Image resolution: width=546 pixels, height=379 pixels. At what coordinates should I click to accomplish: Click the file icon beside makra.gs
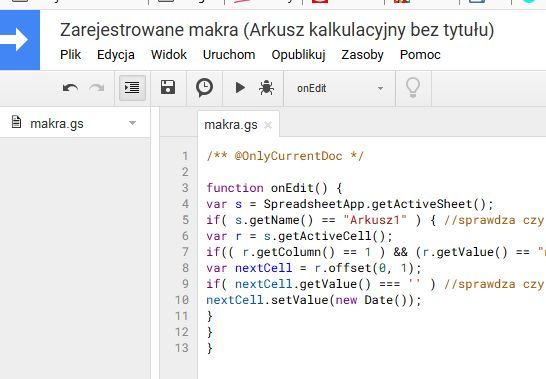16,122
